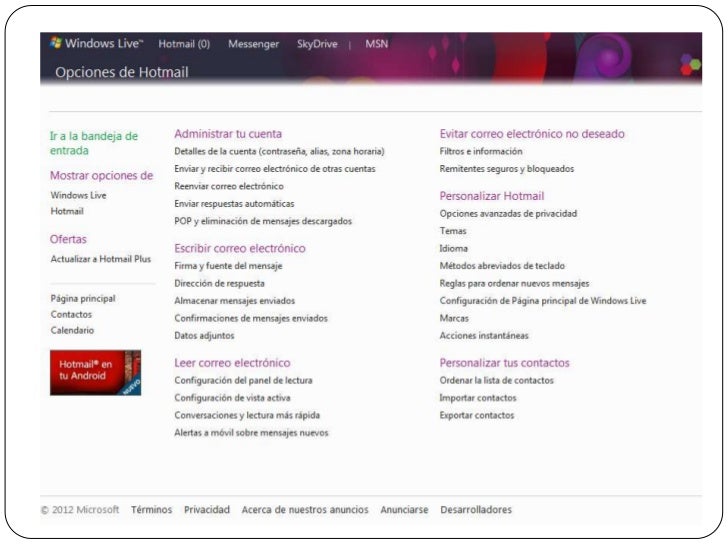Screen dimensions: 728x546
Task: Click the Administrar tu cuenta heading
Action: click(x=228, y=134)
